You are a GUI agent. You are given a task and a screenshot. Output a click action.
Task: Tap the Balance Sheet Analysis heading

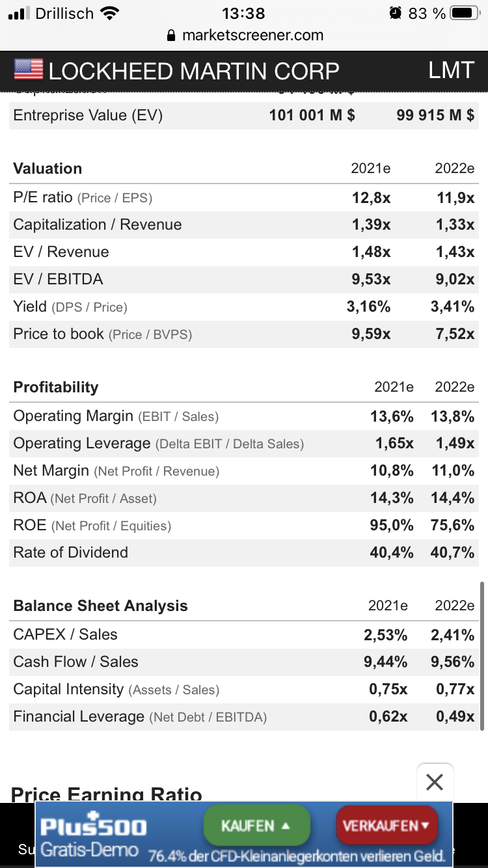pos(100,606)
